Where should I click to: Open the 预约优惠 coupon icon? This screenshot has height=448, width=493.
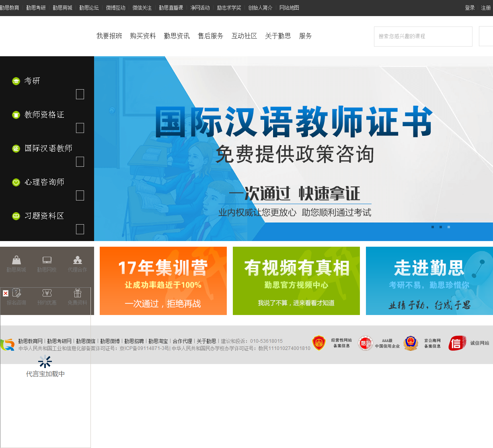pos(47,293)
